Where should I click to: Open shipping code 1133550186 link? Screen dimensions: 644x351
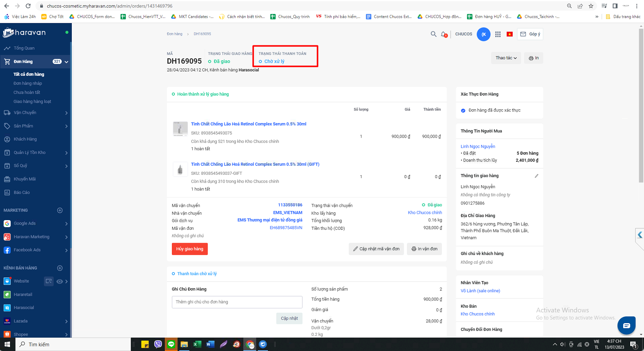coord(290,205)
